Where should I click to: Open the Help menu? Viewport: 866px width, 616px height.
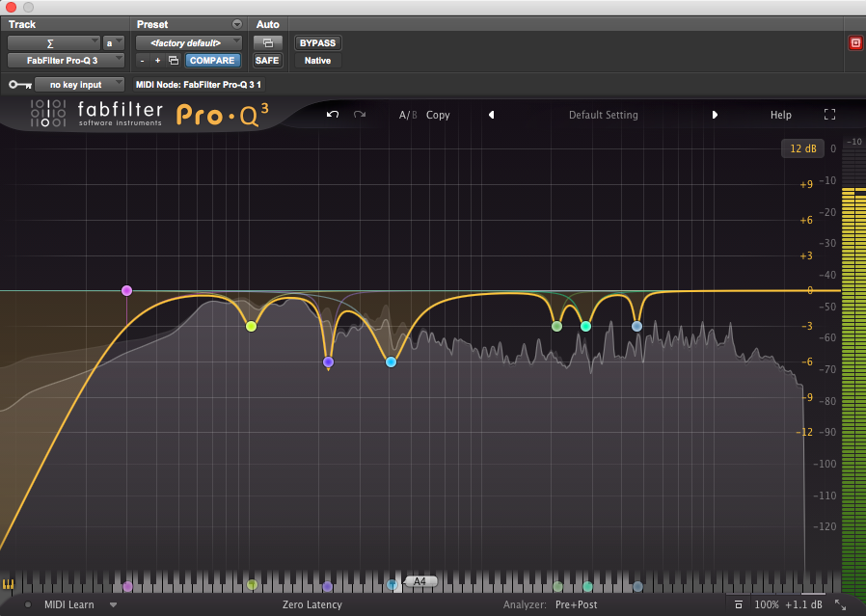[781, 115]
